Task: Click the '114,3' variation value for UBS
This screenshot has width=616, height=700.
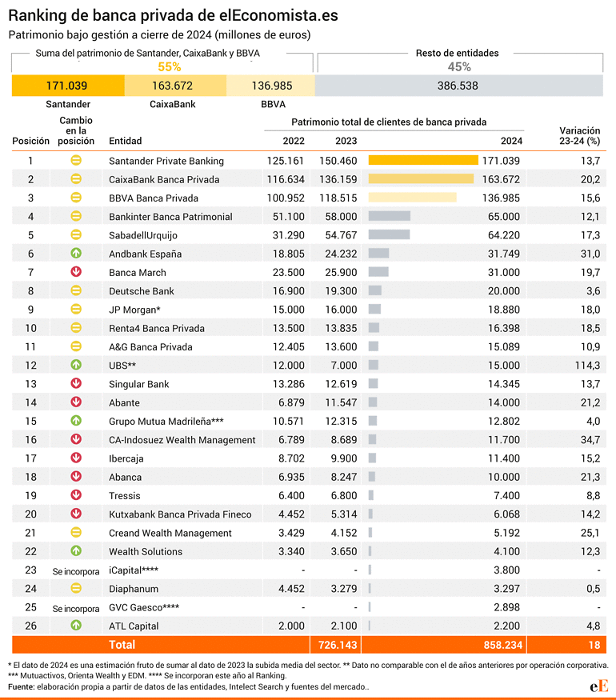Action: click(587, 365)
